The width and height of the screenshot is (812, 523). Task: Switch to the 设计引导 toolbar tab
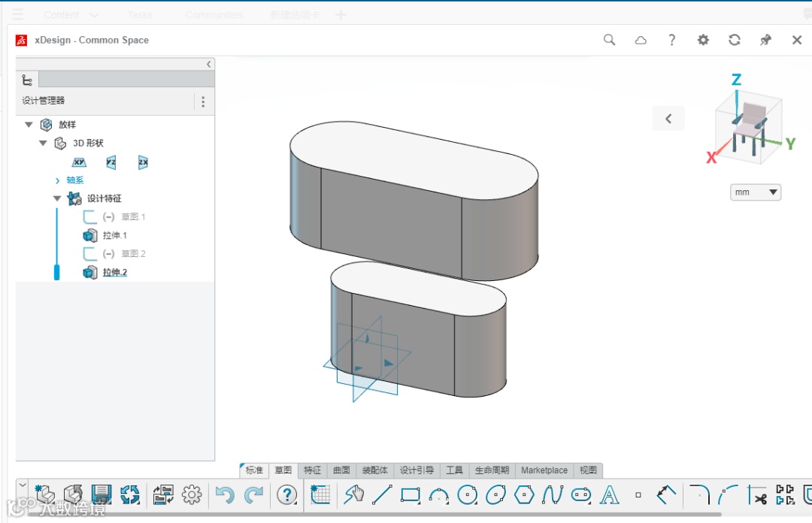pos(417,470)
